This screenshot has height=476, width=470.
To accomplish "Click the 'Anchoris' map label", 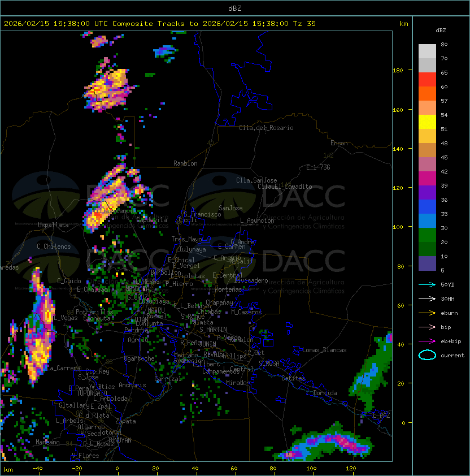I will pos(132,385).
